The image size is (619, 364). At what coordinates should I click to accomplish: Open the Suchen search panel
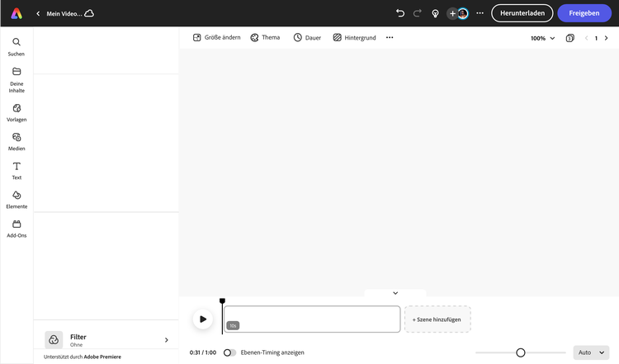pos(17,47)
